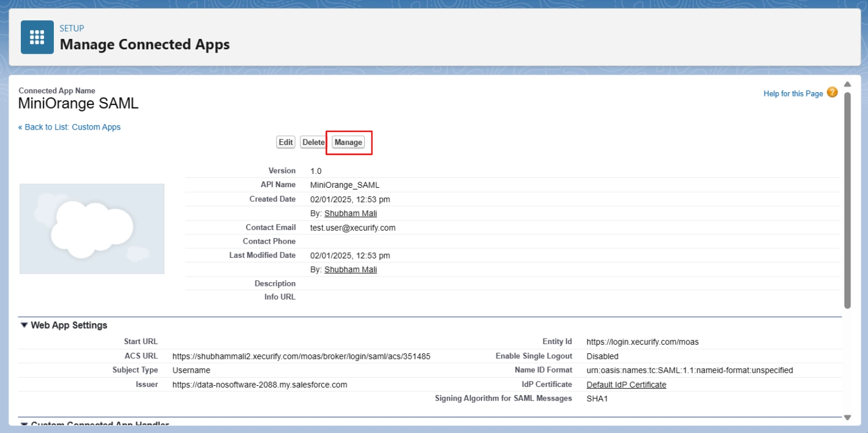Click the Name ID Format urn value

point(690,370)
